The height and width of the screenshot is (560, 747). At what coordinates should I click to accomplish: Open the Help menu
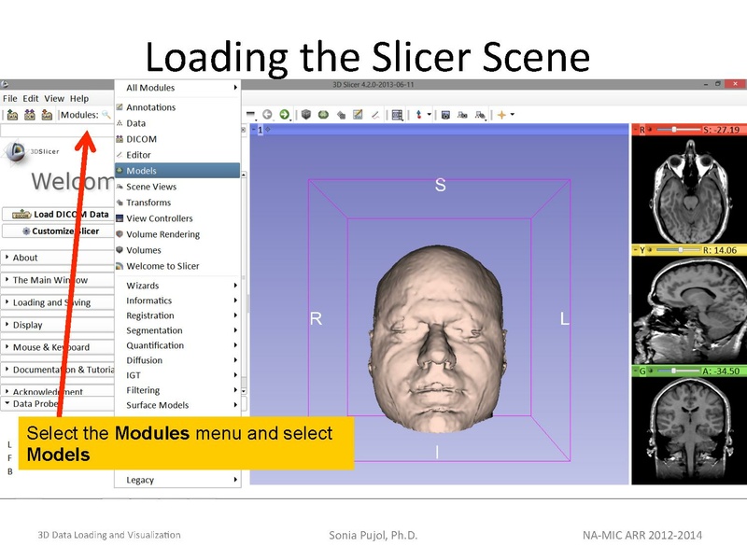(79, 99)
